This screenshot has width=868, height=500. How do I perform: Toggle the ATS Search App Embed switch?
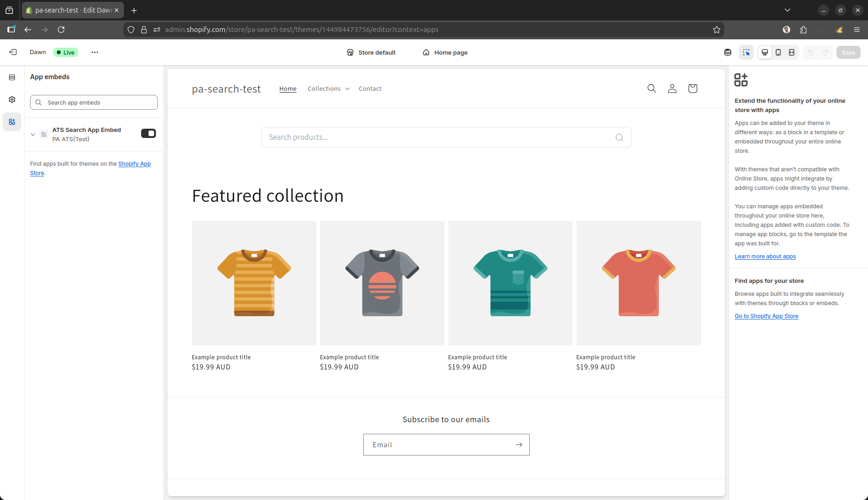pyautogui.click(x=148, y=133)
